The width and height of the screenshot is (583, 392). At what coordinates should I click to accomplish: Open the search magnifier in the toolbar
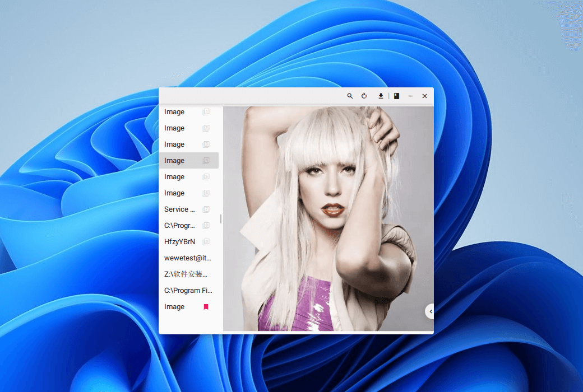(x=350, y=96)
